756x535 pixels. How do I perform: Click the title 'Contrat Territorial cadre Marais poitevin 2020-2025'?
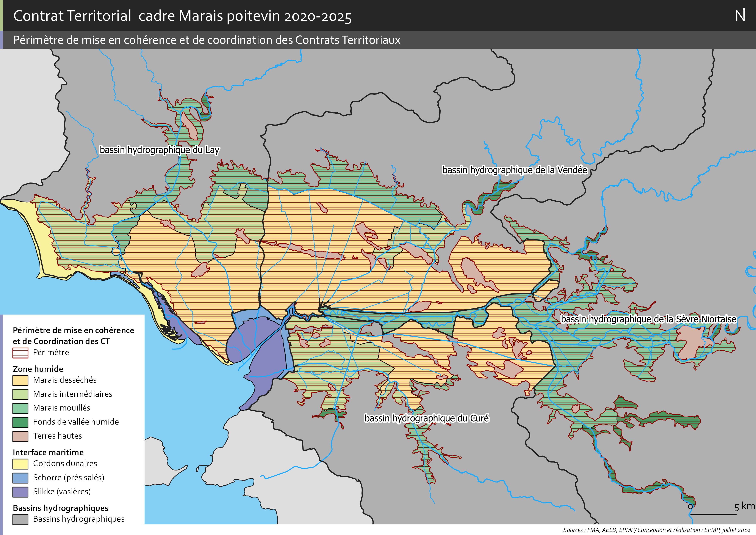[x=182, y=16]
